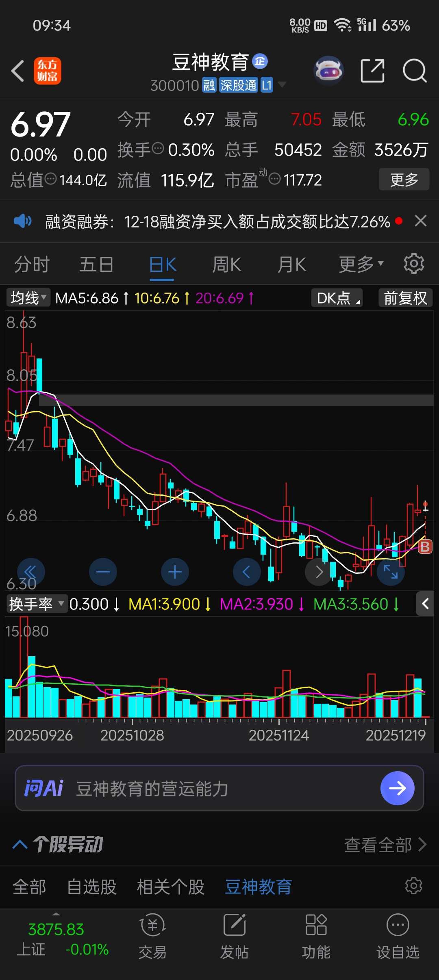Select 豆神教育 filter tab
439x980 pixels.
[x=259, y=886]
